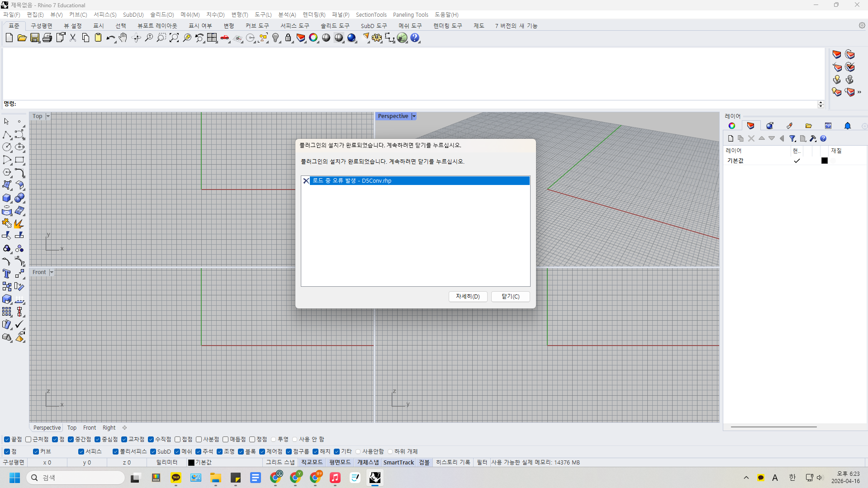
Task: Click the layer filter funnel icon
Action: tap(792, 139)
